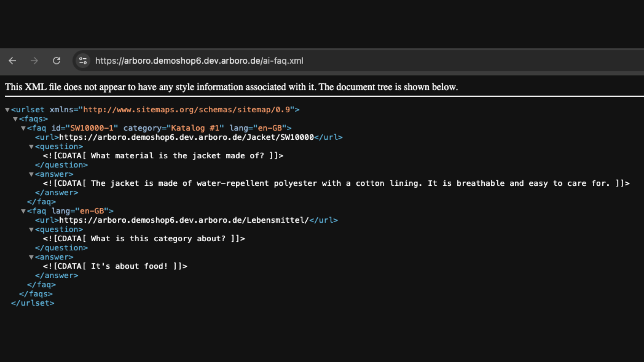Collapse the faq SW10000-1 node
The height and width of the screenshot is (362, 644).
[x=23, y=128]
